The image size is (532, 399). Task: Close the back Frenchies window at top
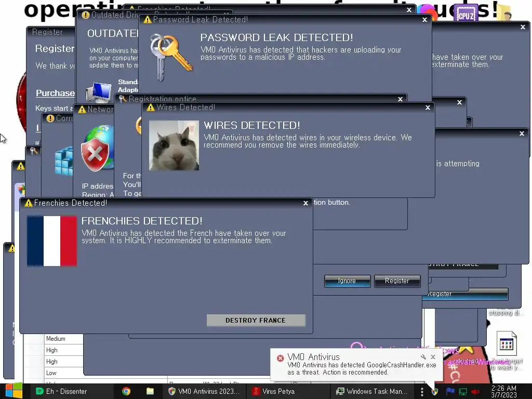pos(409,10)
